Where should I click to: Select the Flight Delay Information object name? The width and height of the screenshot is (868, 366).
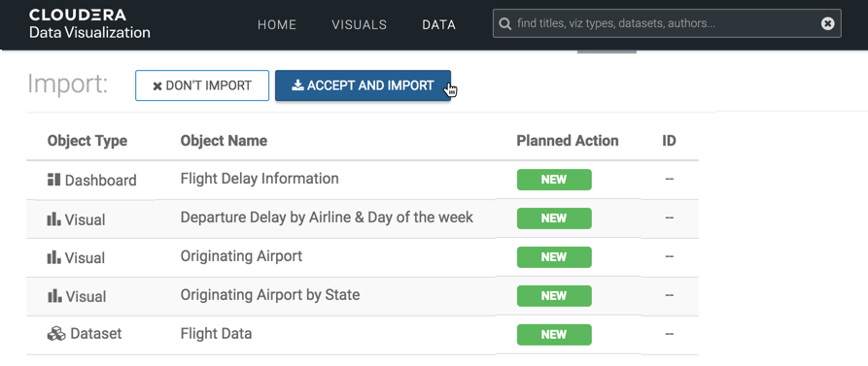pos(260,179)
